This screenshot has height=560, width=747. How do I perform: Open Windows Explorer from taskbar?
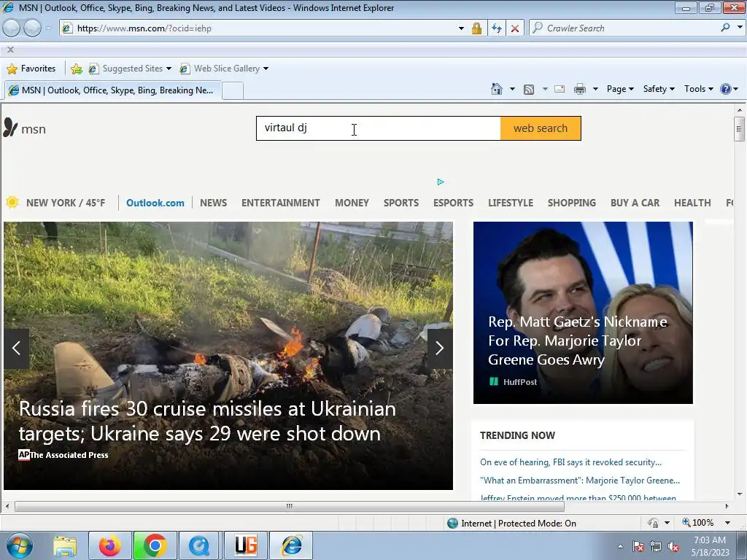pyautogui.click(x=65, y=545)
